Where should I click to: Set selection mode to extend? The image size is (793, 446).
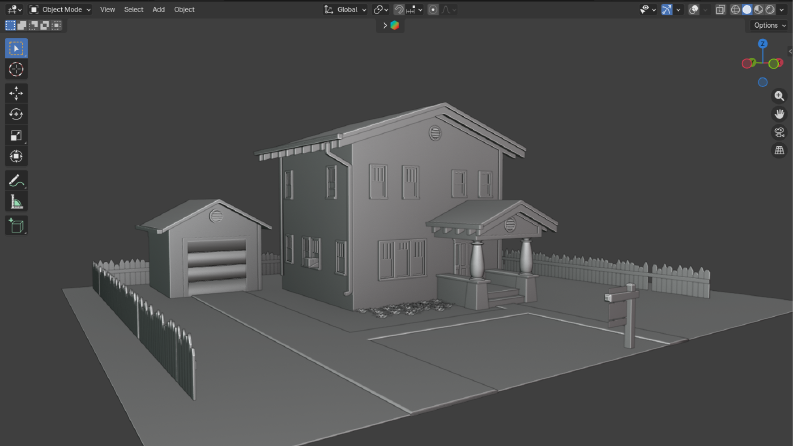pos(22,25)
